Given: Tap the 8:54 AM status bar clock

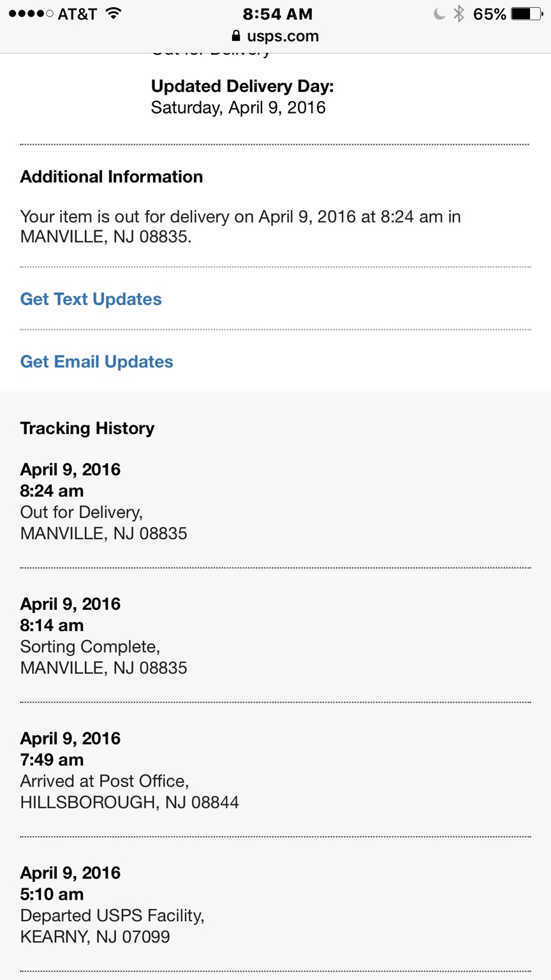Looking at the screenshot, I should 277,14.
